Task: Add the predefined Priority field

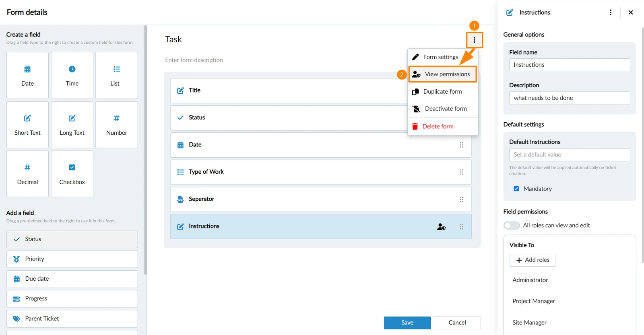Action: tap(72, 259)
